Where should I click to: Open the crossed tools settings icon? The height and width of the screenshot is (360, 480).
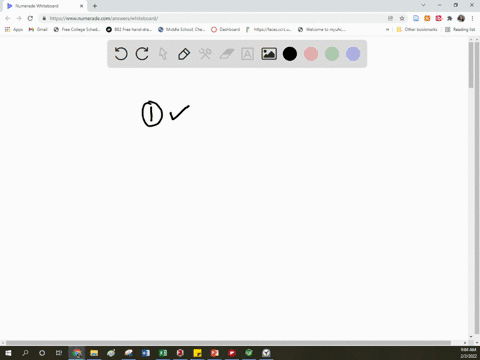(x=205, y=54)
